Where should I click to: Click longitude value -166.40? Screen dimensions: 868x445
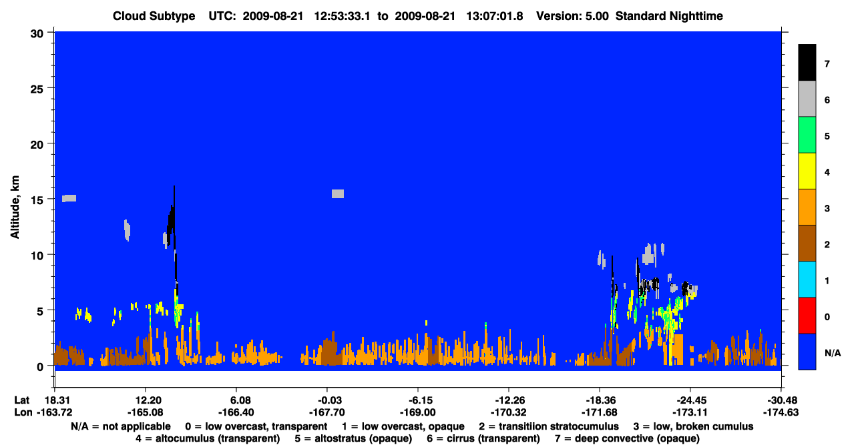pos(236,412)
